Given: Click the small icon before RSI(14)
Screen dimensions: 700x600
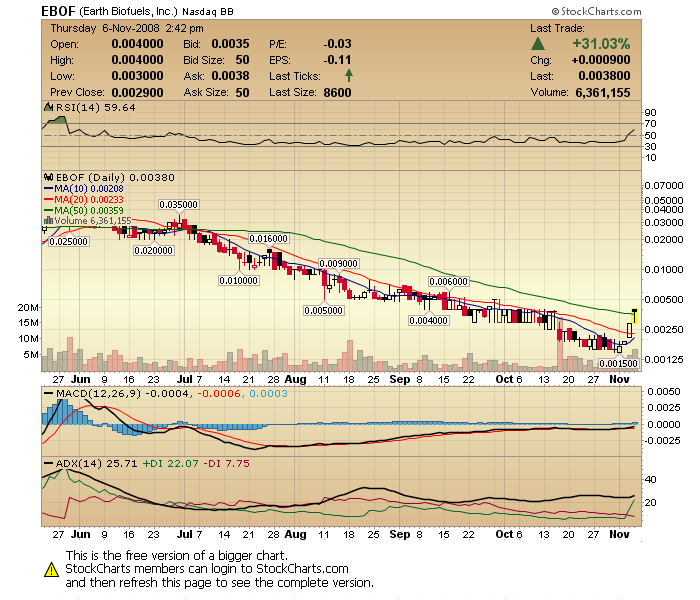Looking at the screenshot, I should pyautogui.click(x=48, y=107).
